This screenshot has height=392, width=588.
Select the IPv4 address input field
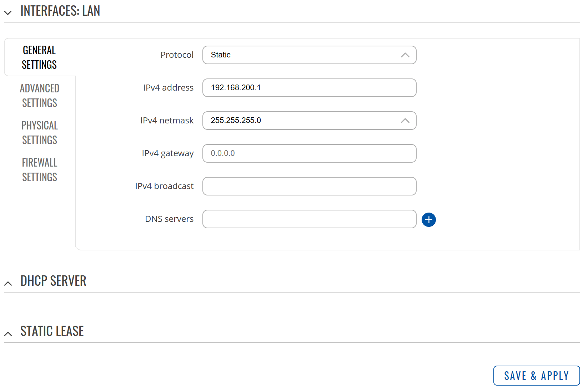(309, 88)
